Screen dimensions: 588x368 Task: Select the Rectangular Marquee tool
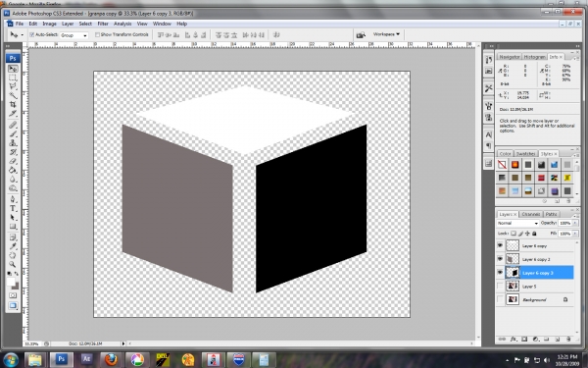(13, 78)
